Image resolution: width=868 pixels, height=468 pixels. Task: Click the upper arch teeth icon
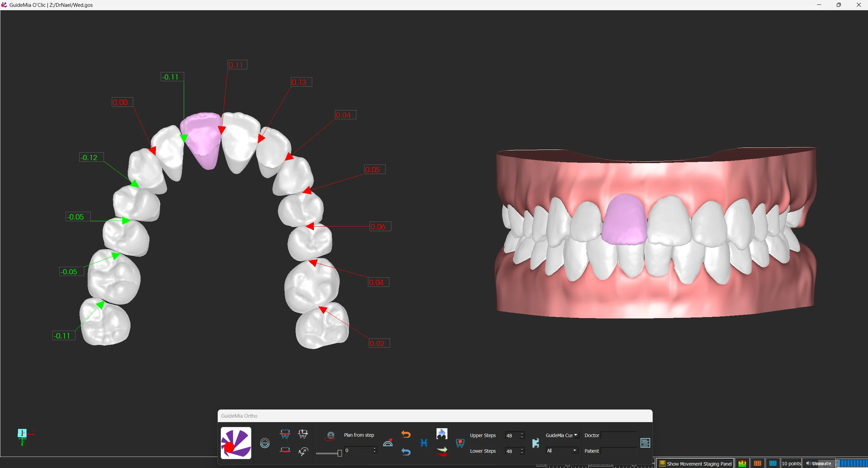pos(285,434)
